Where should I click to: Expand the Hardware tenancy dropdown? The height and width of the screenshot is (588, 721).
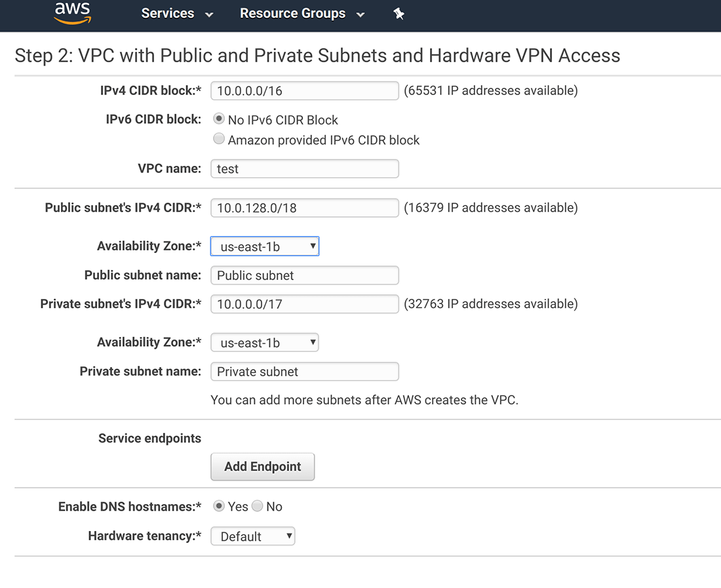[x=252, y=536]
